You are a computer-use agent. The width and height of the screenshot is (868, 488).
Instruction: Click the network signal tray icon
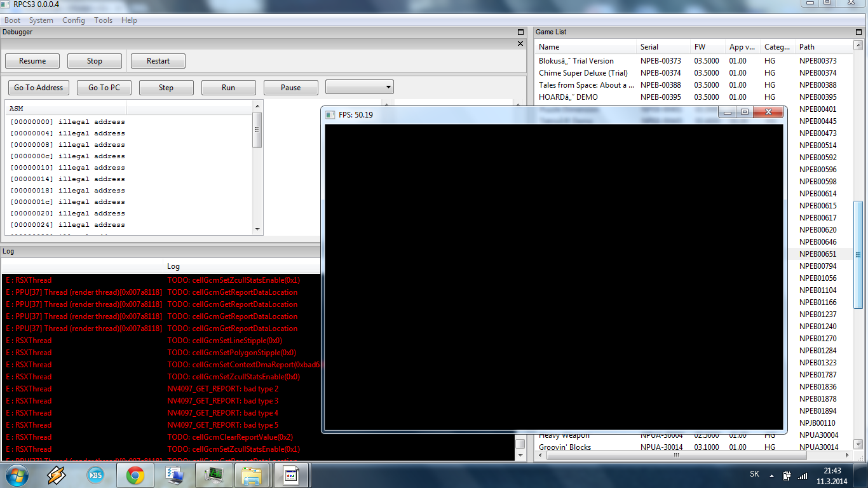(x=803, y=475)
